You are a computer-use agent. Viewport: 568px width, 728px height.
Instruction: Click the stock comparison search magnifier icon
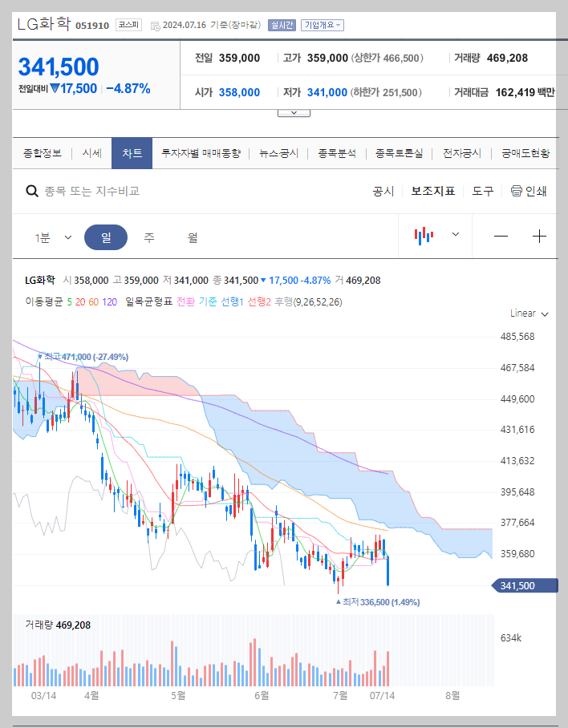32,191
